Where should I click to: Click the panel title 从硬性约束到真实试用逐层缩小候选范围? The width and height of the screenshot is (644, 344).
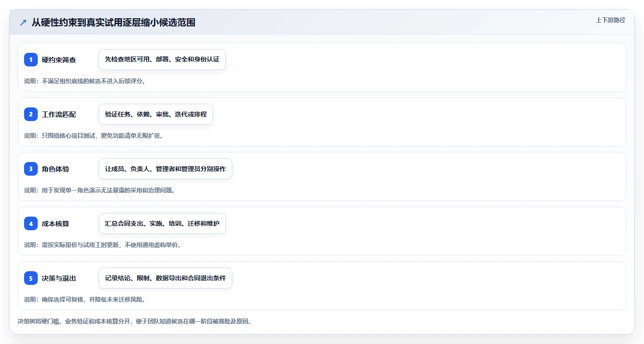click(114, 23)
